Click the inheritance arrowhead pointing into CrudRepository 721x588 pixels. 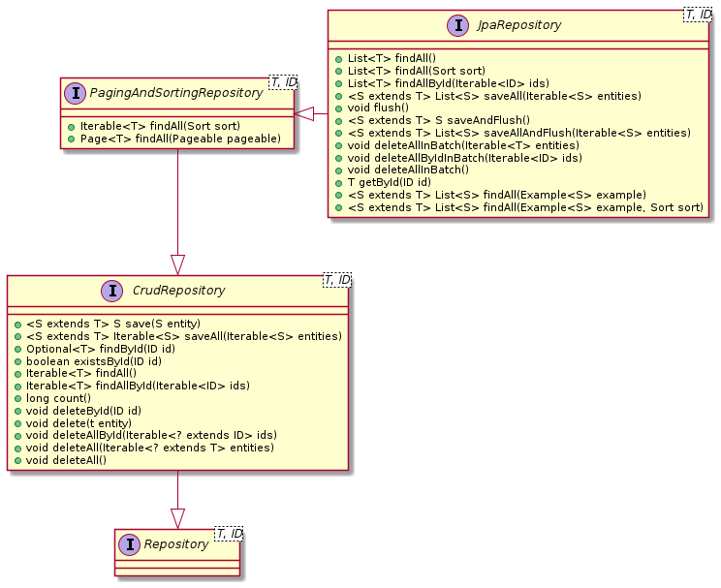tap(177, 263)
